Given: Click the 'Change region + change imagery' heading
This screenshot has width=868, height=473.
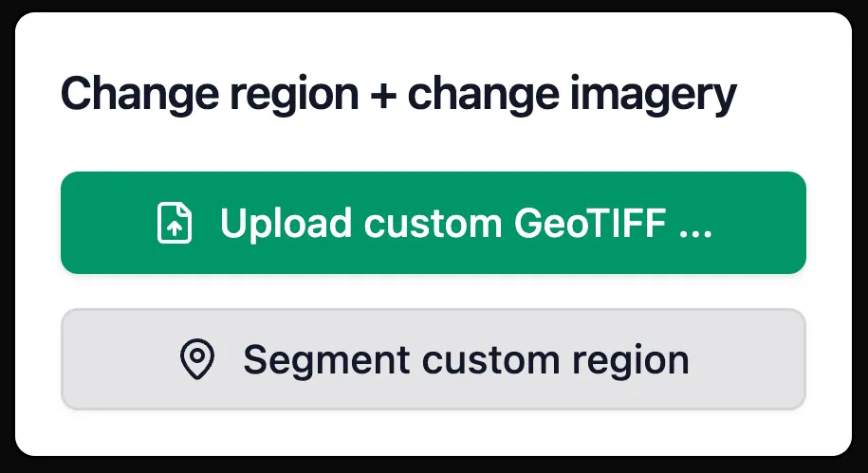Looking at the screenshot, I should tap(398, 95).
